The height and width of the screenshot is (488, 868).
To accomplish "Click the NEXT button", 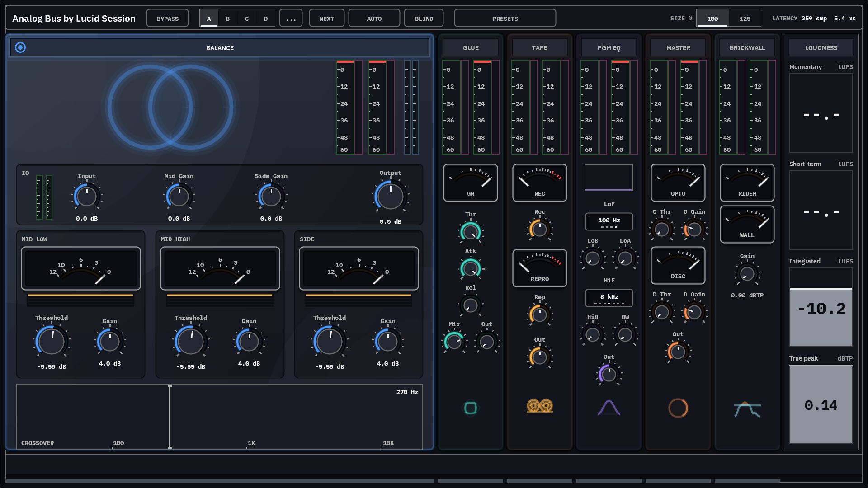I will pos(327,19).
